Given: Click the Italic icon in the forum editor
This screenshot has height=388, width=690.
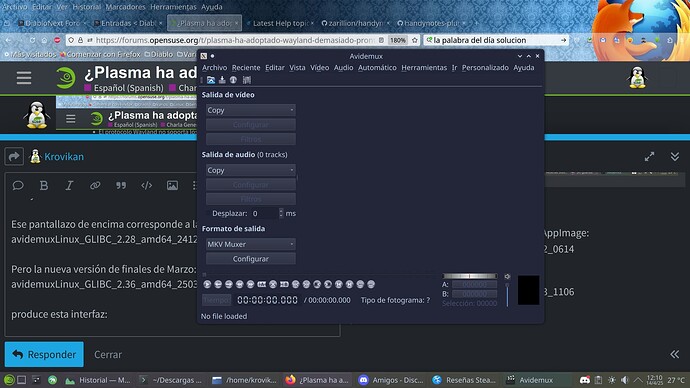Looking at the screenshot, I should point(69,185).
